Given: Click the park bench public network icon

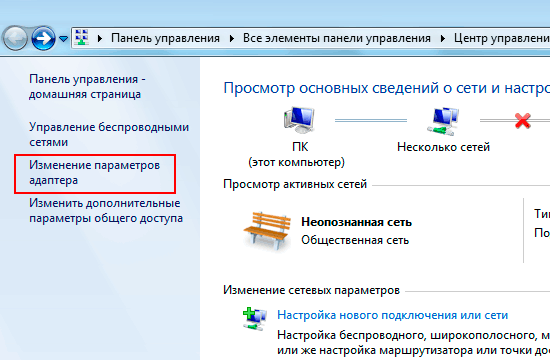Looking at the screenshot, I should (x=267, y=230).
